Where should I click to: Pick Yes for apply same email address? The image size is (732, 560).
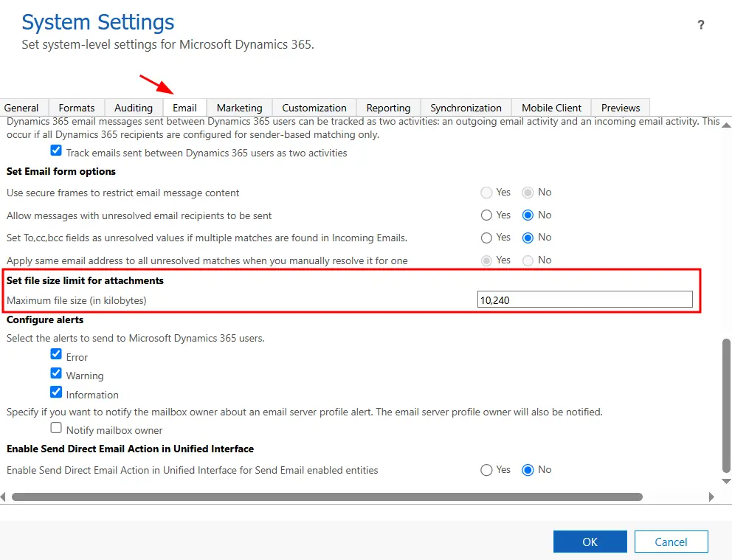(x=486, y=260)
